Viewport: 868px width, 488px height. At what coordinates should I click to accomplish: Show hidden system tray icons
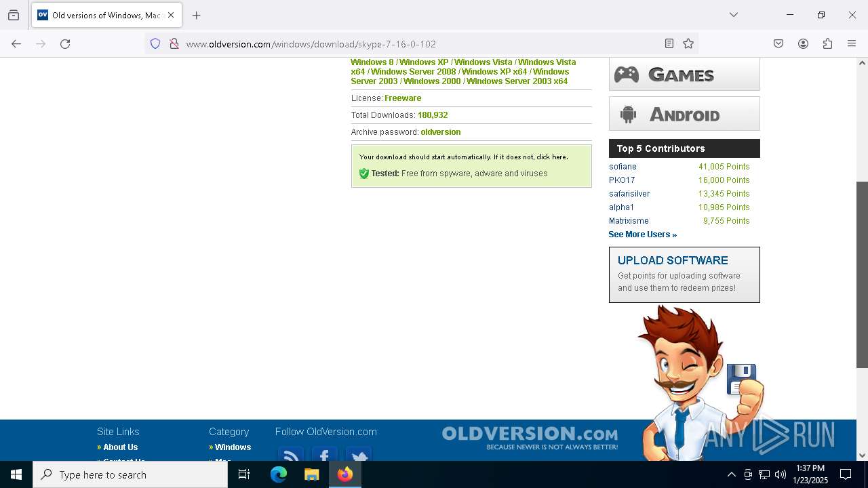pyautogui.click(x=731, y=474)
